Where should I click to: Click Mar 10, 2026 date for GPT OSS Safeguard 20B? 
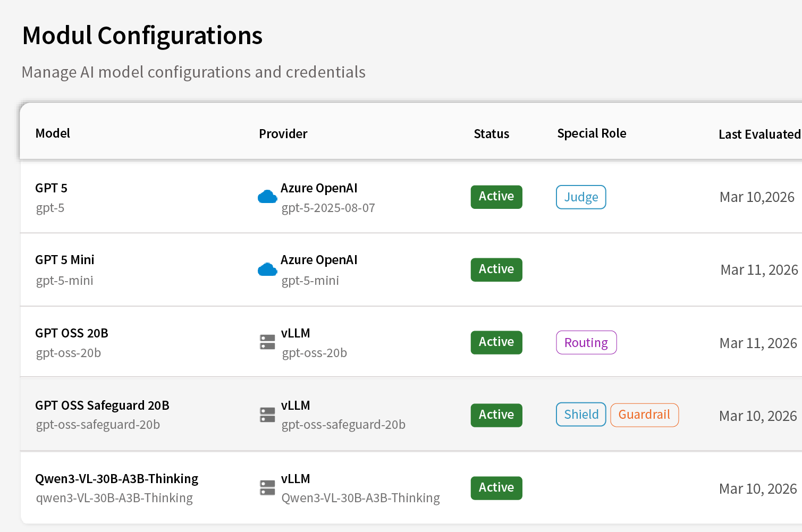click(x=758, y=416)
